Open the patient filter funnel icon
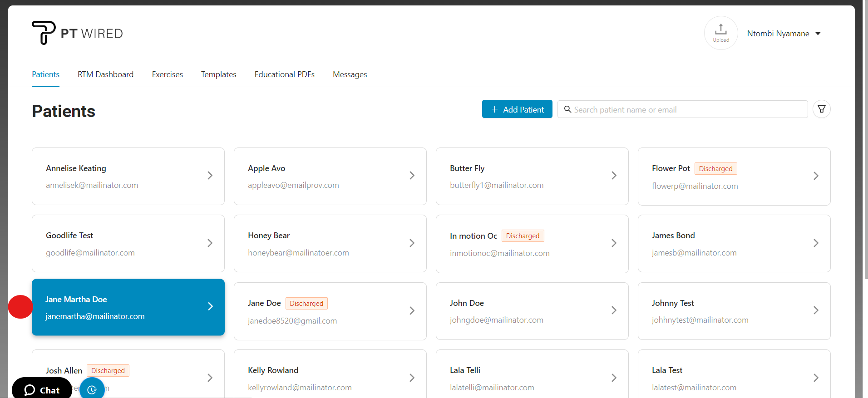This screenshot has width=868, height=398. click(x=821, y=109)
